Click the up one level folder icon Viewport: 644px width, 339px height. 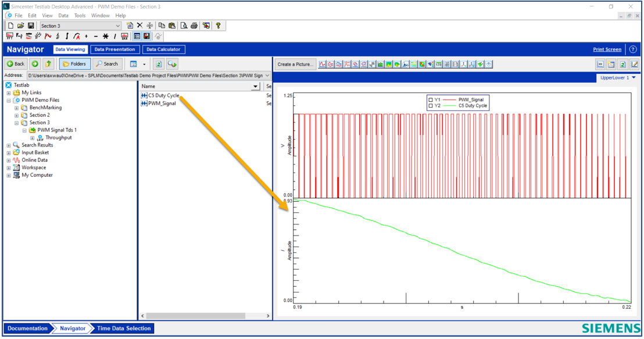coord(48,64)
